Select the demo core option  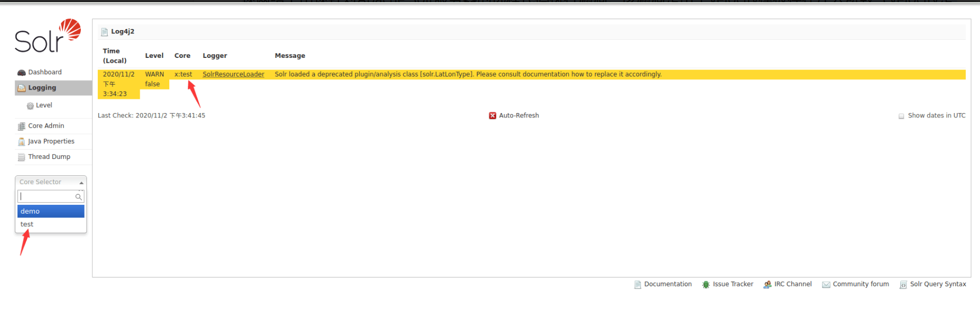coord(51,211)
